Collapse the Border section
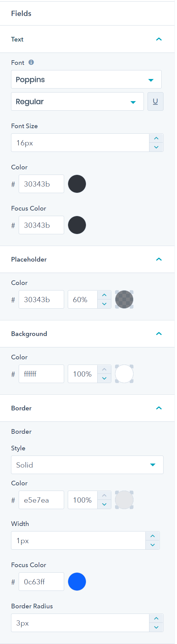This screenshot has height=644, width=177. pos(159,408)
